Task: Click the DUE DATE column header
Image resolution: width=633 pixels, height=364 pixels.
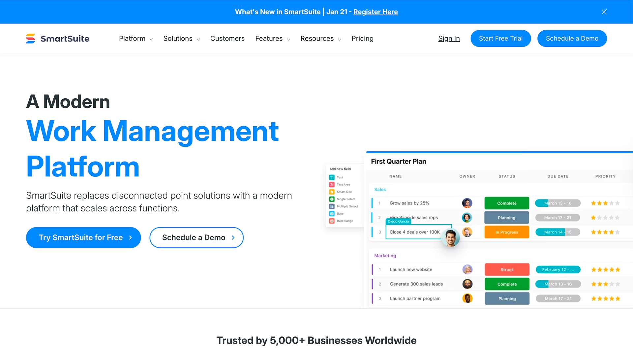Action: click(x=558, y=176)
